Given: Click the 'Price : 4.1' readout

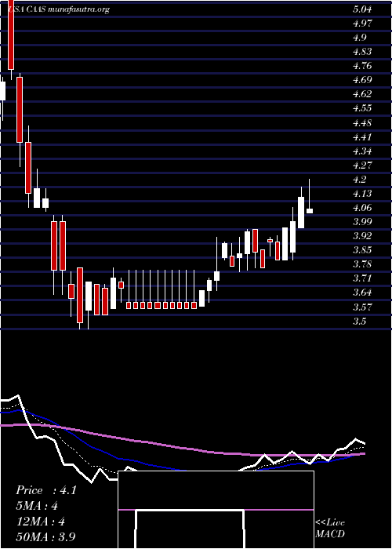Looking at the screenshot, I should (45, 490).
